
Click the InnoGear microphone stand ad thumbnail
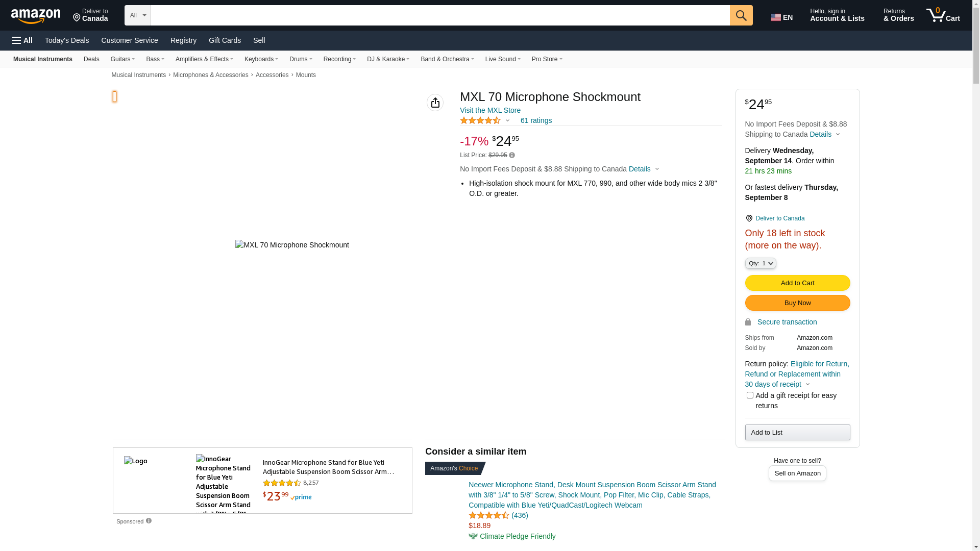(x=223, y=484)
